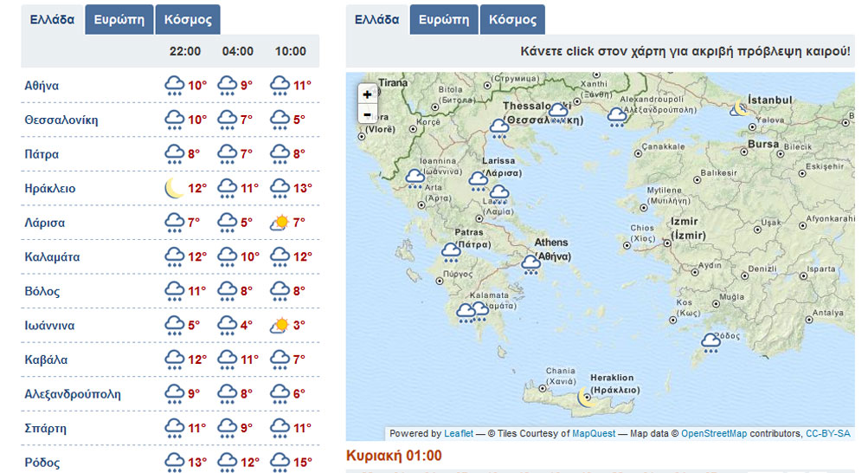Click Λάρισα 10:00 partly sunny icon
The width and height of the screenshot is (868, 473).
[x=280, y=223]
